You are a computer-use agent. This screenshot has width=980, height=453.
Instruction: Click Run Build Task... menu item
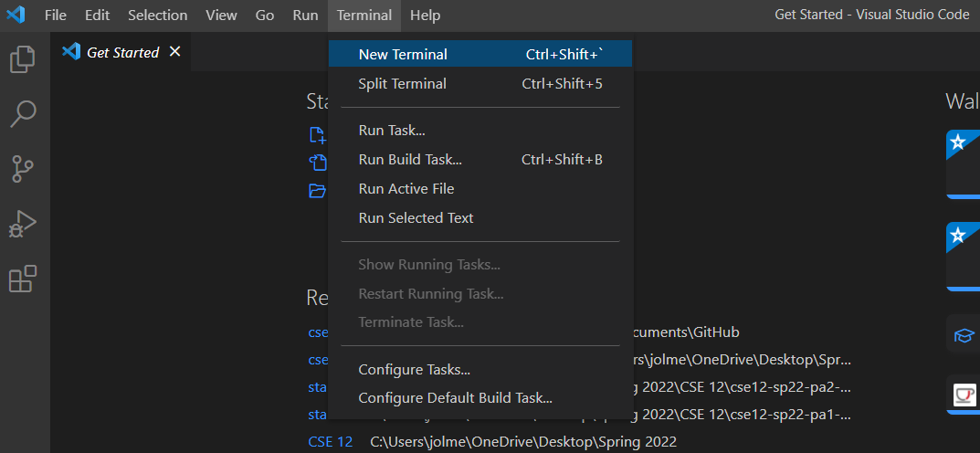click(410, 160)
